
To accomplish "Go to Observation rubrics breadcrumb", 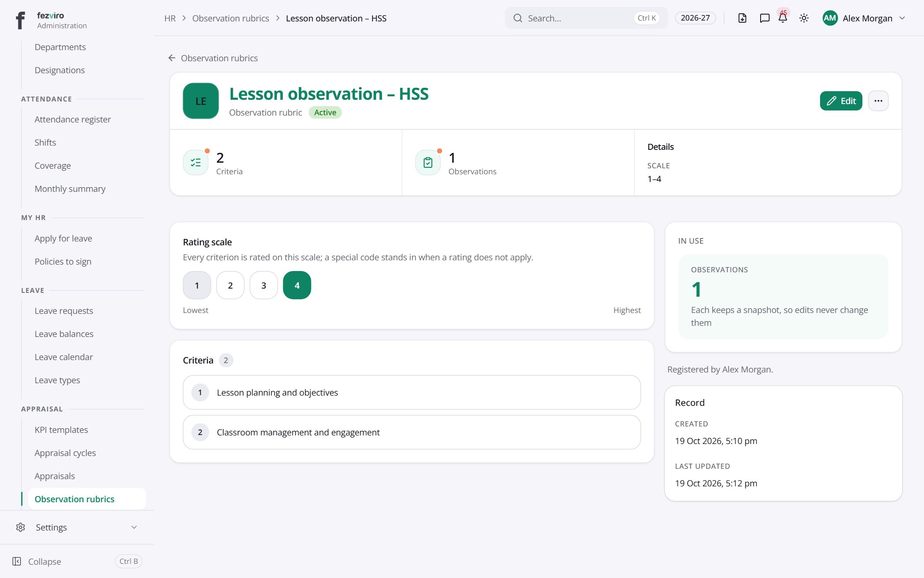I will click(x=231, y=18).
